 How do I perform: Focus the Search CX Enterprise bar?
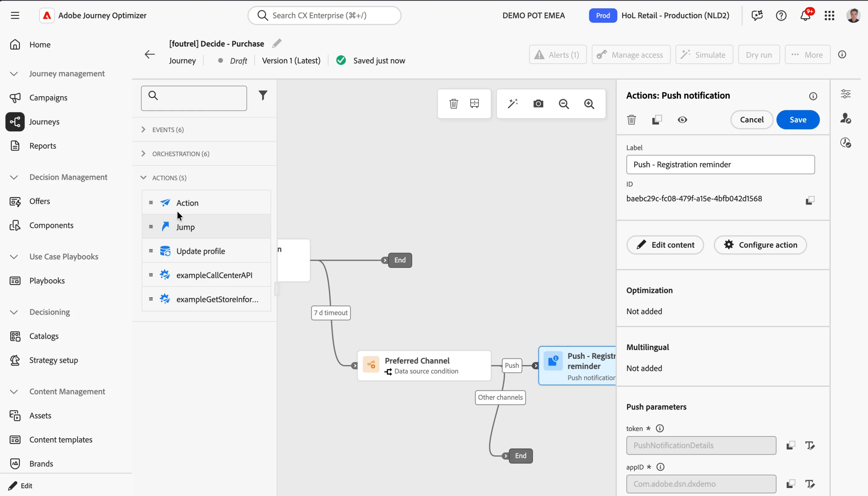coord(324,15)
